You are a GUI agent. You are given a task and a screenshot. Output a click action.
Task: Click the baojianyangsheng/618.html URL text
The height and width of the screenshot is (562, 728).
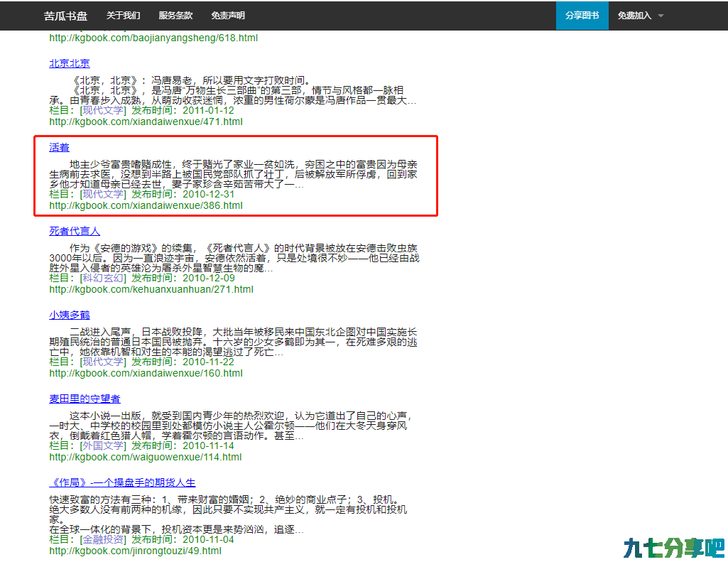click(153, 38)
